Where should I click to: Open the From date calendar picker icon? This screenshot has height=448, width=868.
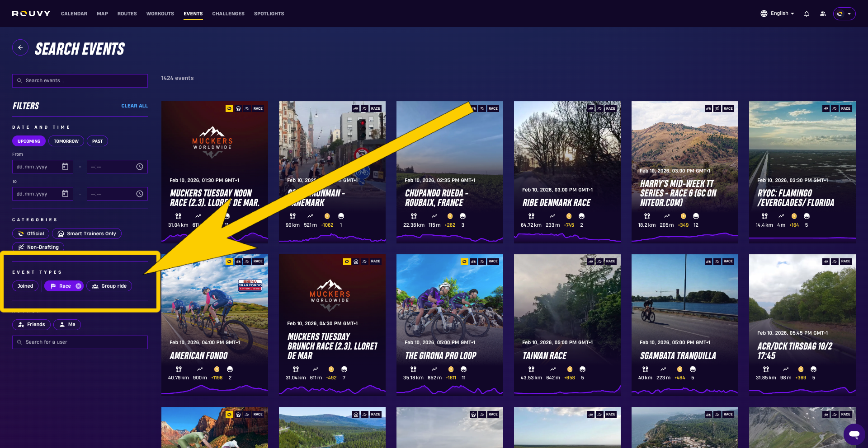(x=65, y=167)
